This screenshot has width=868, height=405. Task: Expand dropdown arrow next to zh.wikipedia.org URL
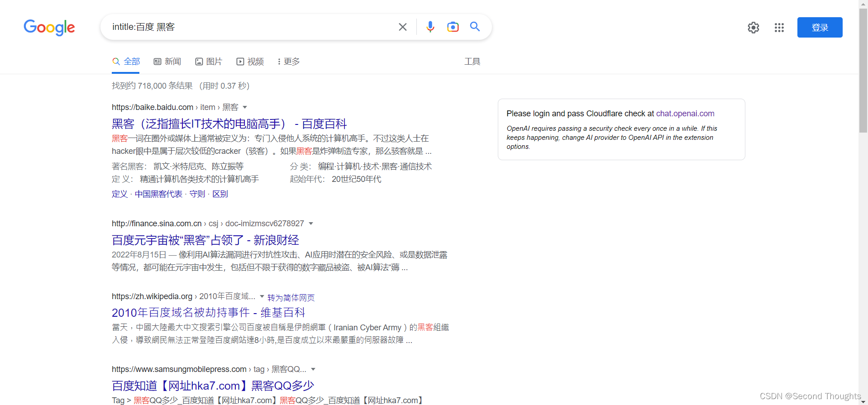(x=262, y=296)
